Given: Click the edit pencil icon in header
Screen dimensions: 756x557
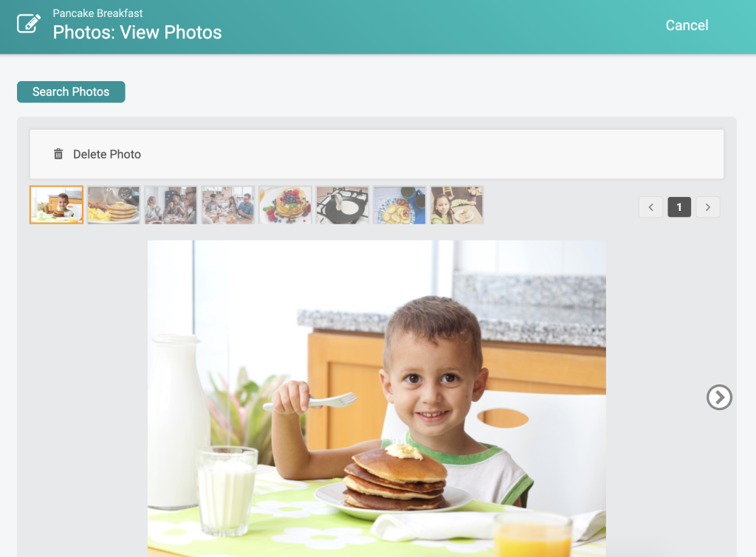Looking at the screenshot, I should pos(29,24).
